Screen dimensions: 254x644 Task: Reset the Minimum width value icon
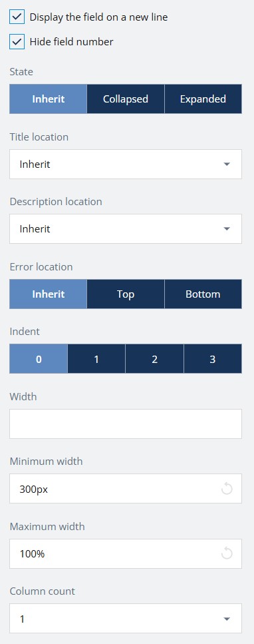[227, 489]
